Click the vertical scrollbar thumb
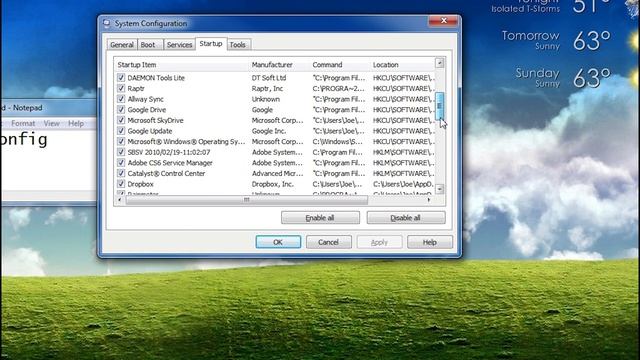640x360 pixels. pyautogui.click(x=440, y=106)
